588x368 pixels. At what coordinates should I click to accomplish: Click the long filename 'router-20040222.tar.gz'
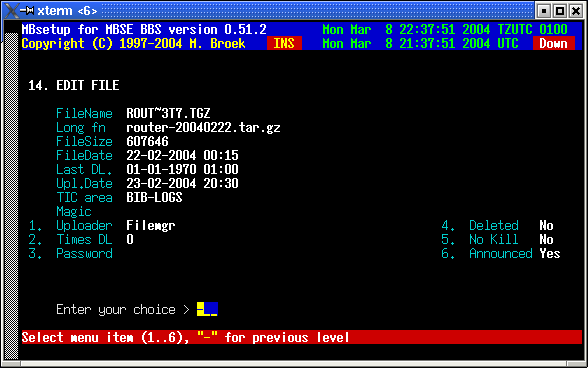point(203,128)
